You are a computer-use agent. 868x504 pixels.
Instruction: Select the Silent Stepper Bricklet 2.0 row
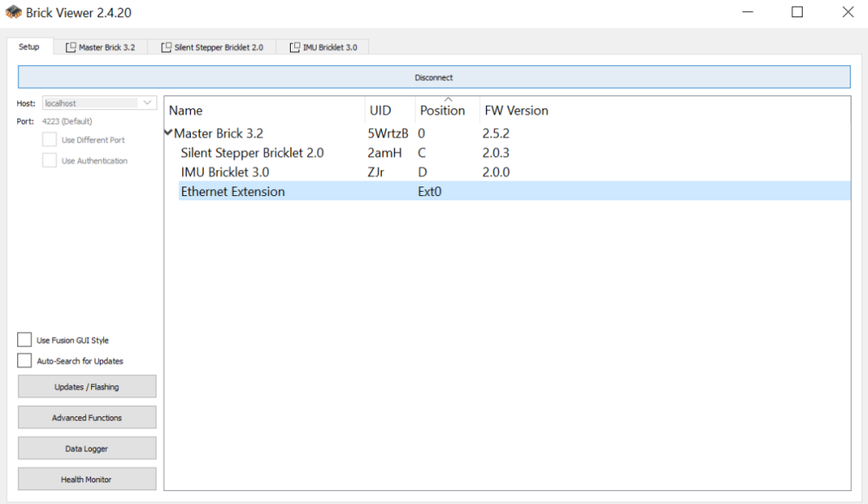click(x=252, y=153)
